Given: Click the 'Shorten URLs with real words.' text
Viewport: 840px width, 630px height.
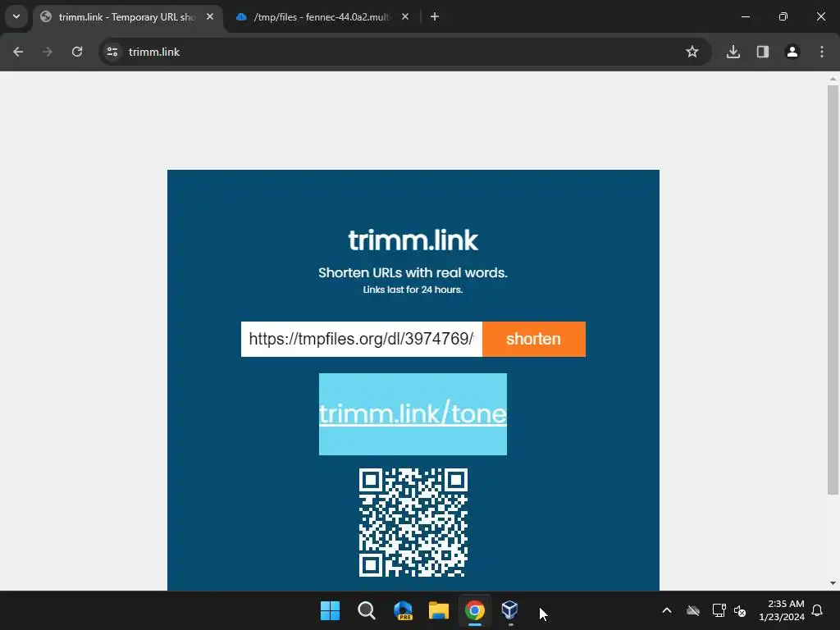Looking at the screenshot, I should [413, 272].
